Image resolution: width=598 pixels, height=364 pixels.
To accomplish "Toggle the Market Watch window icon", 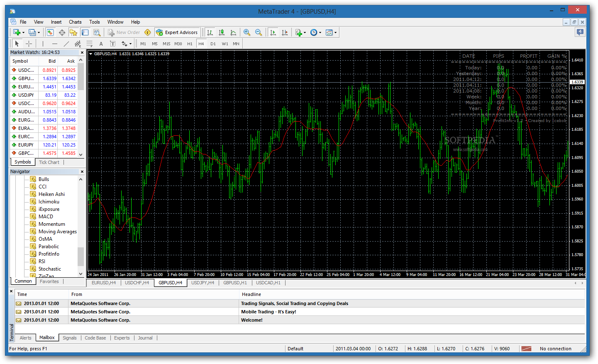I will click(x=50, y=32).
